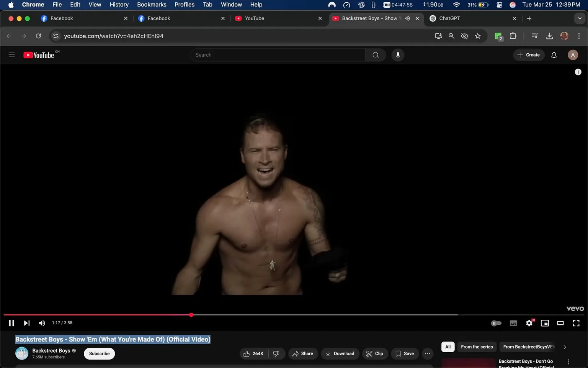588x368 pixels.
Task: Turn on video subtitles
Action: [x=513, y=323]
